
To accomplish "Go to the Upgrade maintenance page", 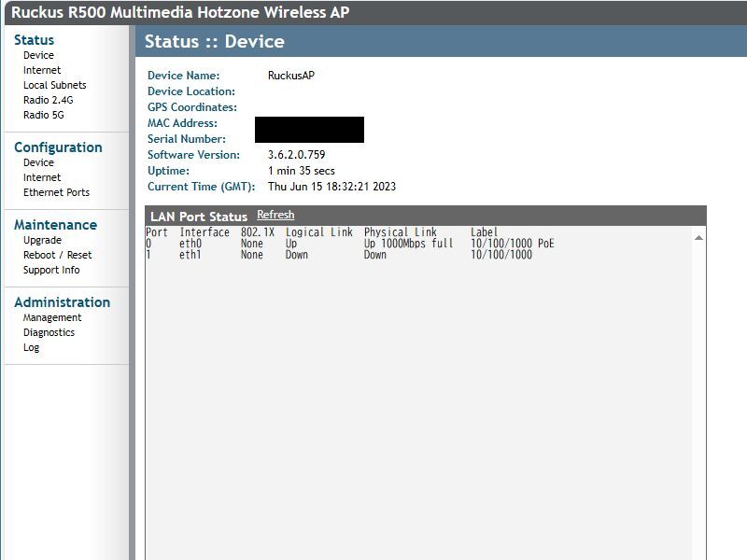I will [42, 240].
